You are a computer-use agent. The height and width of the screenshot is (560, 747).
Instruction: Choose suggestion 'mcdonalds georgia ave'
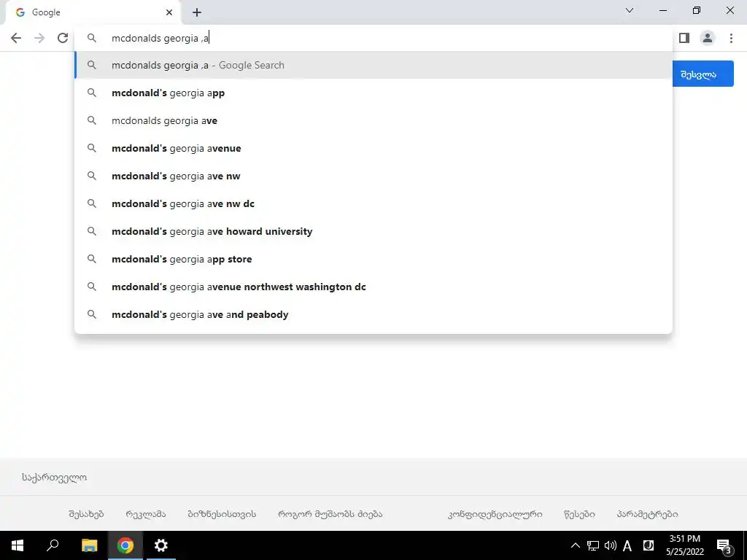tap(373, 120)
